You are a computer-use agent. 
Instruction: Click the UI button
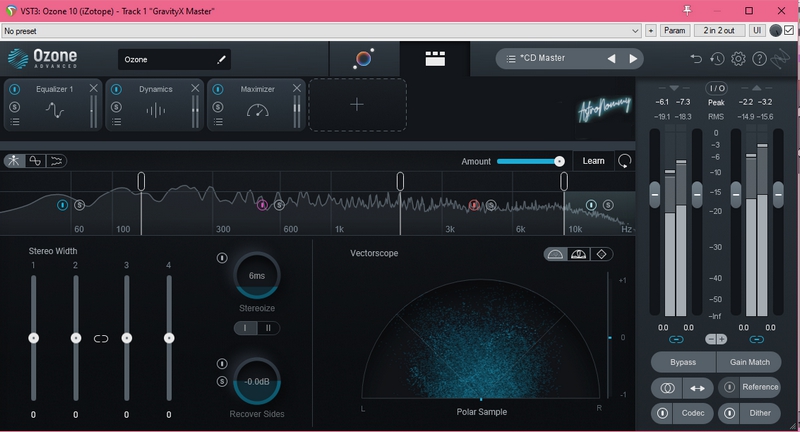(x=757, y=31)
